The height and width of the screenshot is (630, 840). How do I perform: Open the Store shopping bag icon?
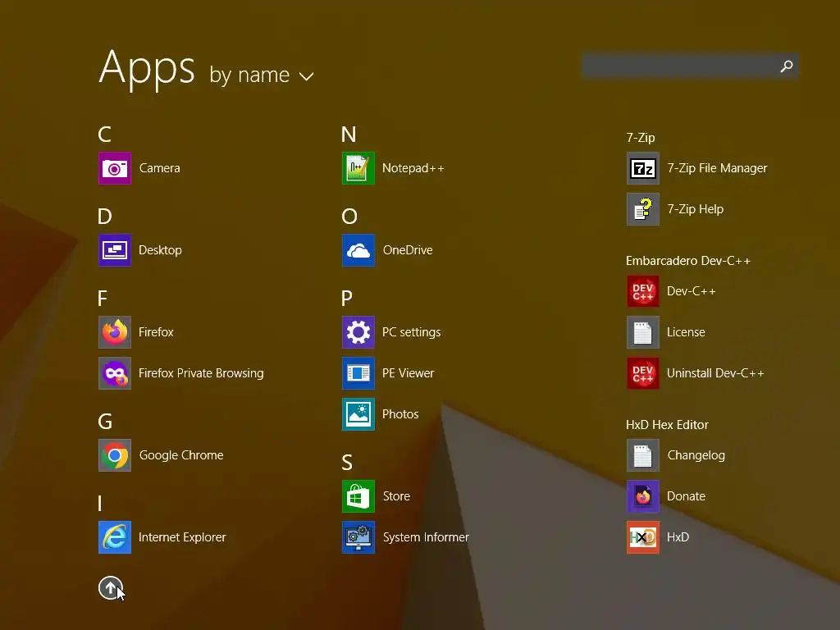click(x=358, y=496)
